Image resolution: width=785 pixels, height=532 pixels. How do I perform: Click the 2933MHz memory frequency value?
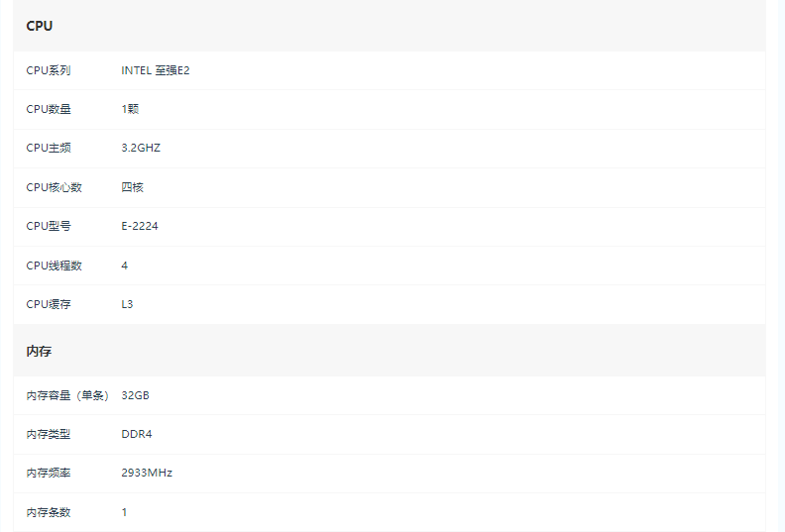[147, 474]
